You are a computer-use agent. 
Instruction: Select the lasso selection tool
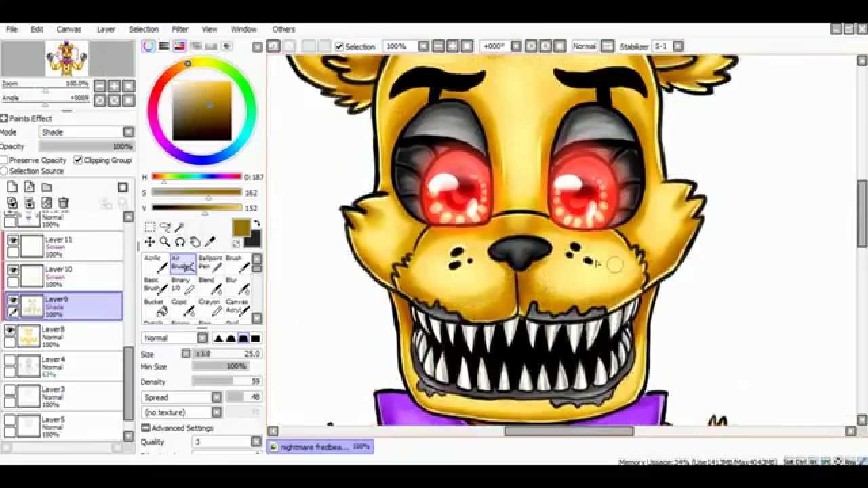tap(165, 227)
